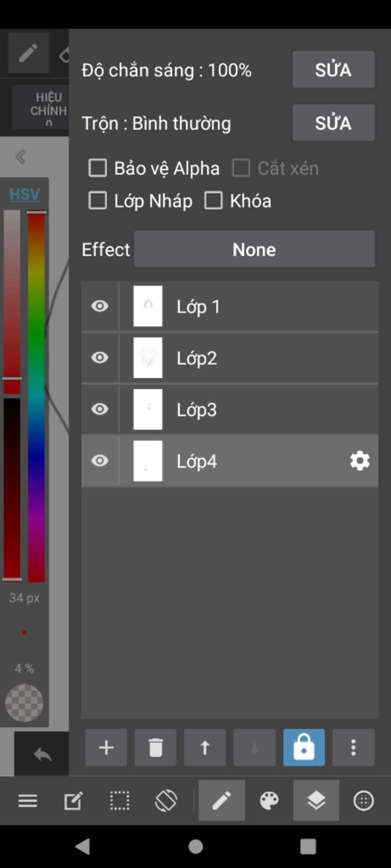Viewport: 391px width, 868px height.
Task: Open the selection tool dashed square
Action: [120, 800]
